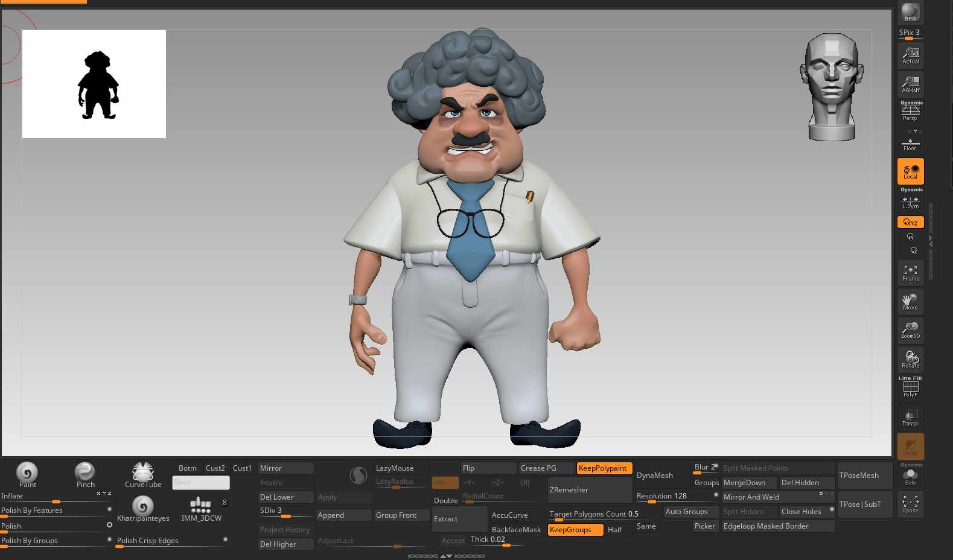Toggle LazyMouse on

click(402, 468)
